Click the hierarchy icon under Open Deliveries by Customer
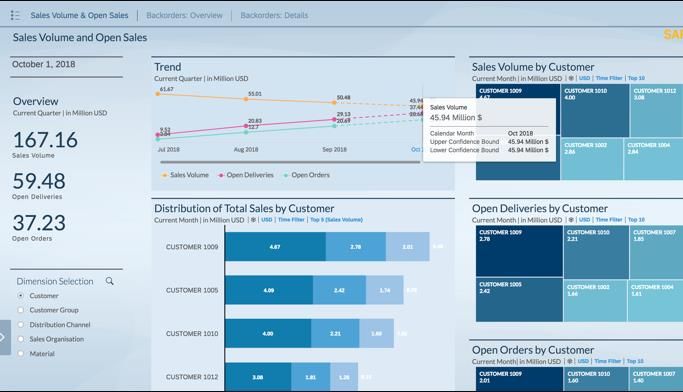This screenshot has width=683, height=392. (571, 220)
